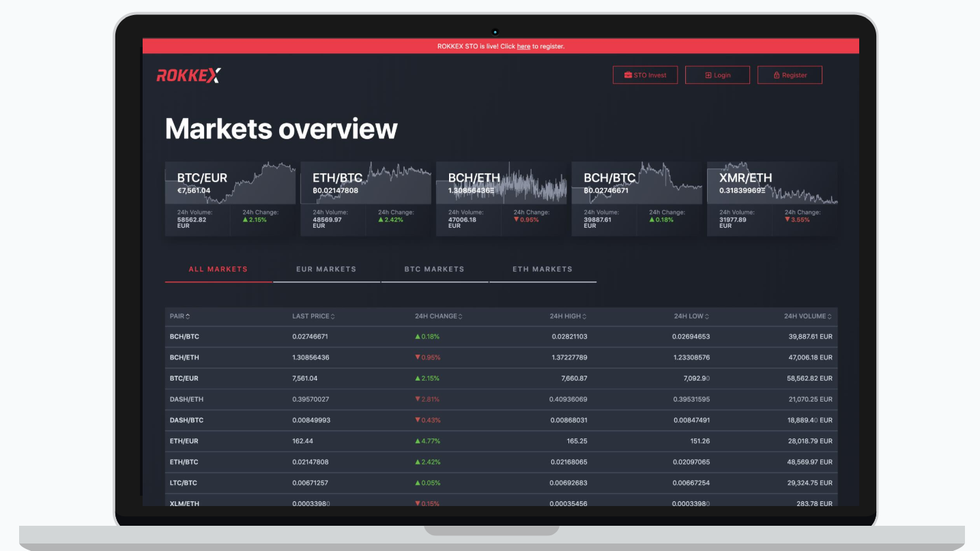The image size is (980, 551).
Task: Switch to the EUR Markets tab
Action: (x=326, y=269)
